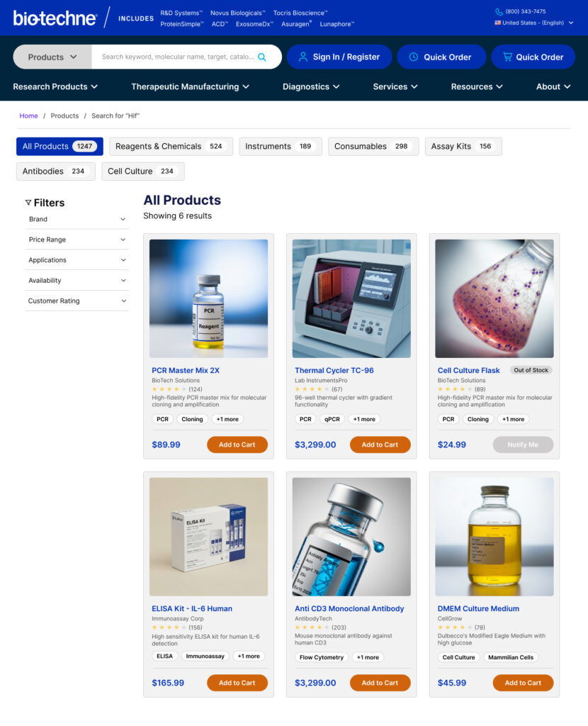Viewport: 588px width, 726px height.
Task: Click the Filters funnel icon
Action: [28, 203]
